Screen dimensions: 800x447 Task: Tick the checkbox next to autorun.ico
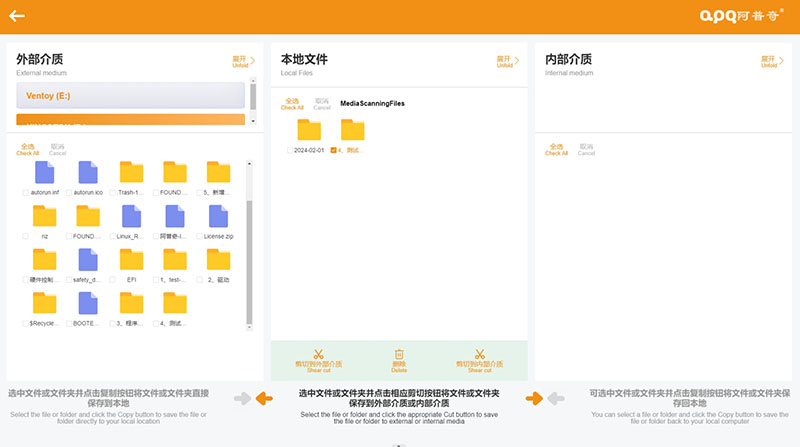70,192
